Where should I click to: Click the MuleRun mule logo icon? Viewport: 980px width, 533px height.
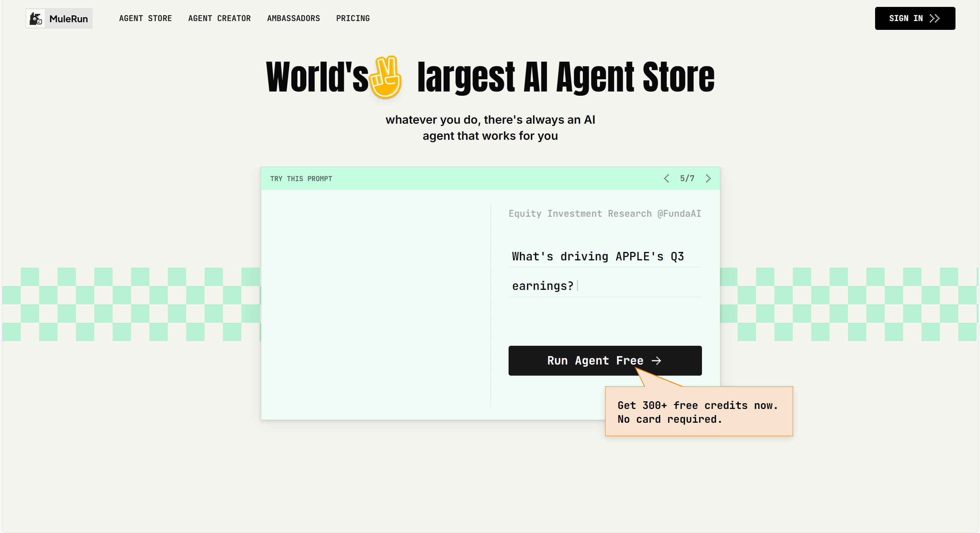pos(36,18)
